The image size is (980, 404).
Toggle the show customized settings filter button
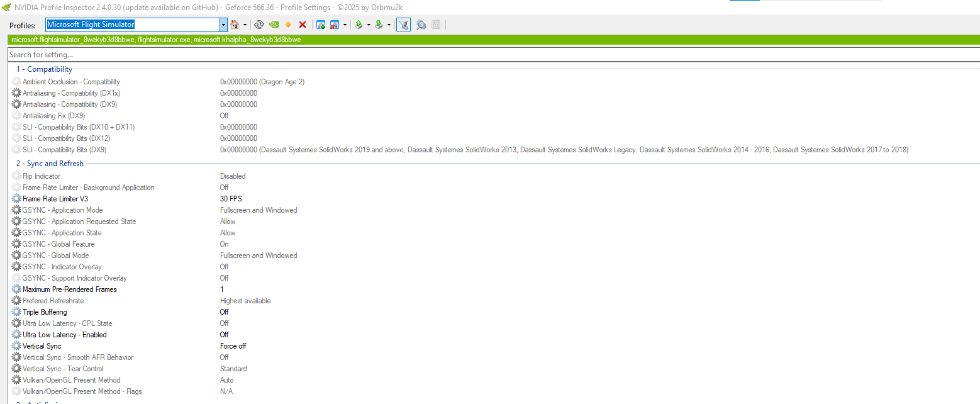[403, 25]
